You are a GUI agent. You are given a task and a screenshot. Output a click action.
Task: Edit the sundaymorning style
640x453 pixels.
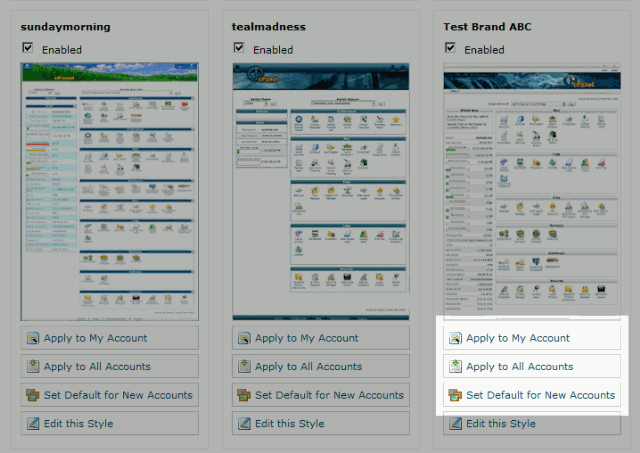click(110, 424)
